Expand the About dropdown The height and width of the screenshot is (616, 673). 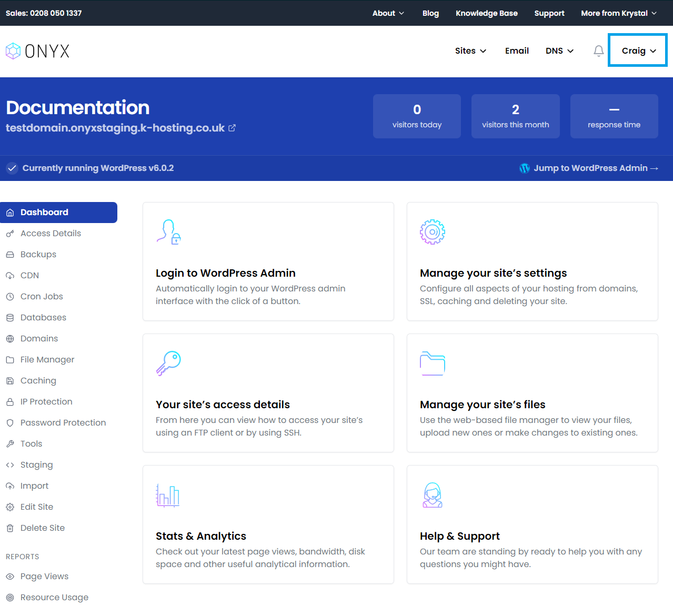388,13
